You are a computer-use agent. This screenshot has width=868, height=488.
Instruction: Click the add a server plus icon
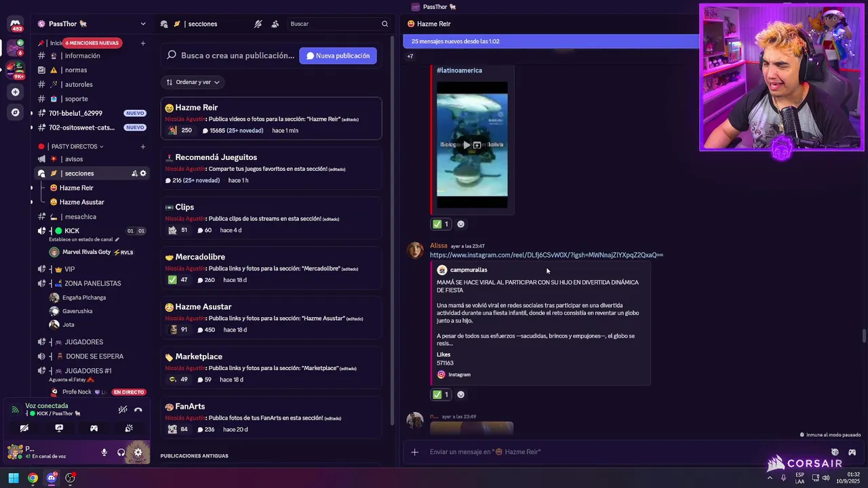coord(15,91)
